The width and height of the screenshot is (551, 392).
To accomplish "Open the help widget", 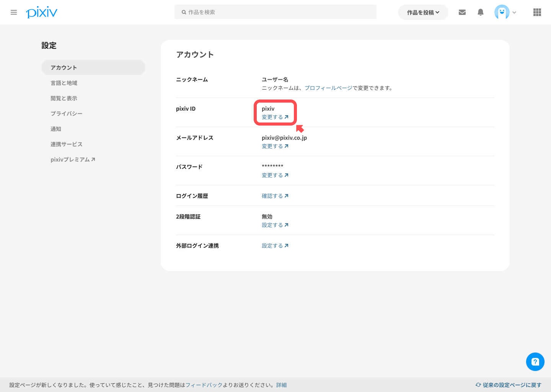I will 535,361.
